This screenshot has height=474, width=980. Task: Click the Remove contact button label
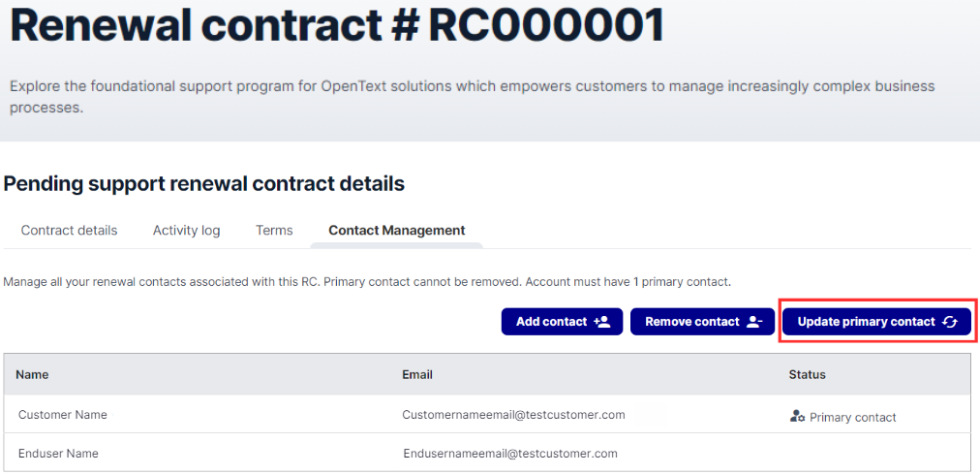point(691,322)
